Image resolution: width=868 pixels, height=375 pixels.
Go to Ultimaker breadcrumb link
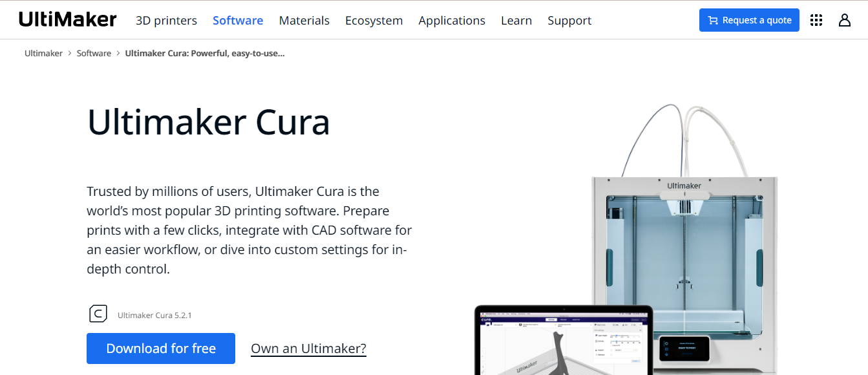point(43,53)
